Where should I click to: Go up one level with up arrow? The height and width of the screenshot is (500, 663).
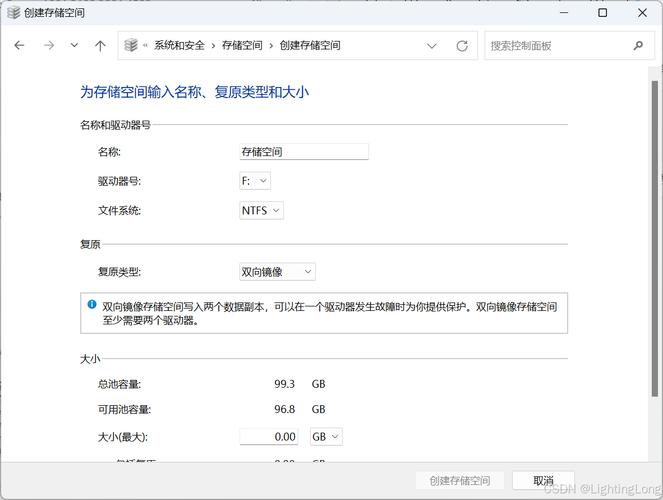pos(100,45)
